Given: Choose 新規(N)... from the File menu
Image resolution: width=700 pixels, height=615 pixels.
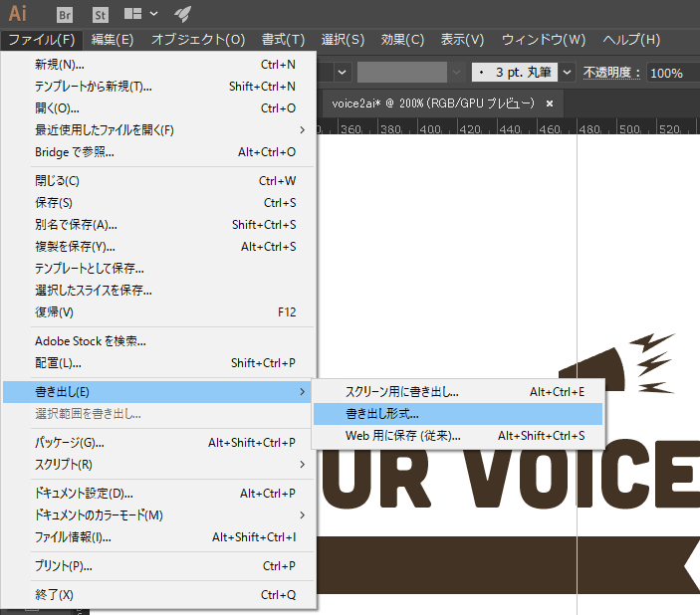Looking at the screenshot, I should 159,65.
